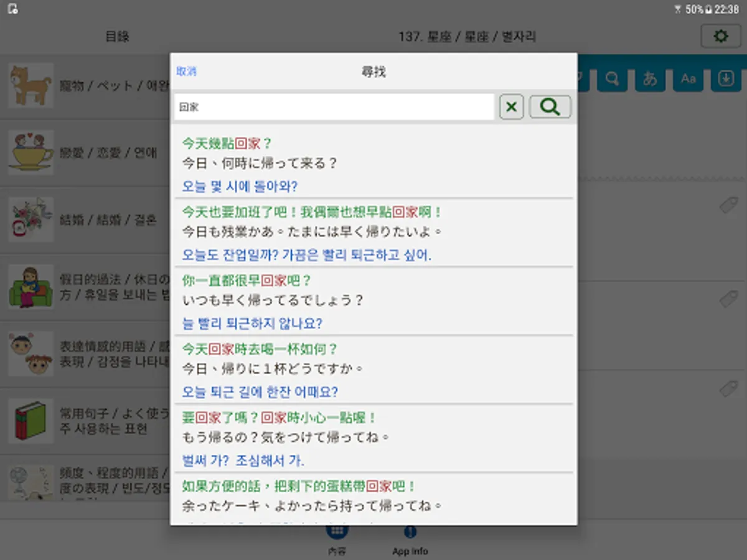Tap the あ font toolbar icon
The height and width of the screenshot is (560, 747).
click(x=650, y=78)
